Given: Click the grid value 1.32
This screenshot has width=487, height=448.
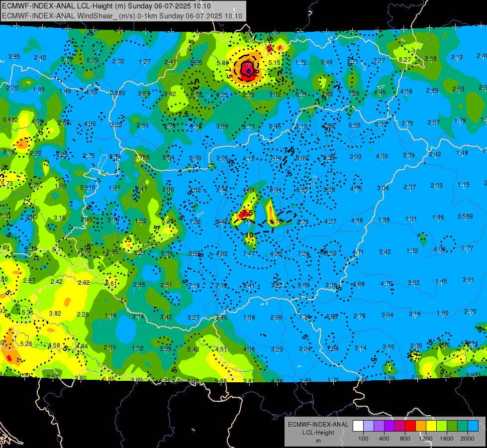Looking at the screenshot, I should pyautogui.click(x=412, y=251).
